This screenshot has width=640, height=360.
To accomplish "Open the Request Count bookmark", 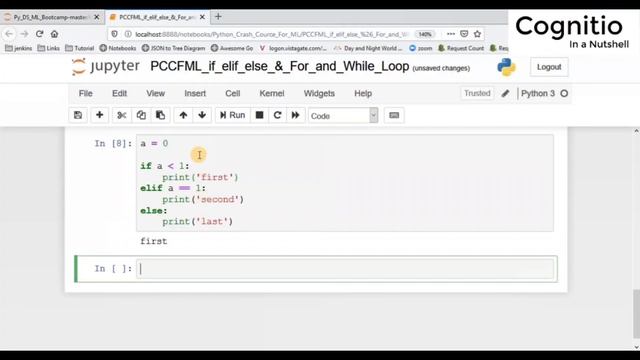I will pyautogui.click(x=461, y=48).
